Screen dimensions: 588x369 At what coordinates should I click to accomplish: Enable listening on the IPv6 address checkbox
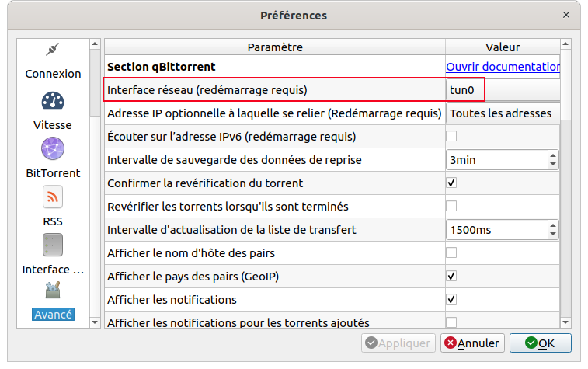coord(451,136)
